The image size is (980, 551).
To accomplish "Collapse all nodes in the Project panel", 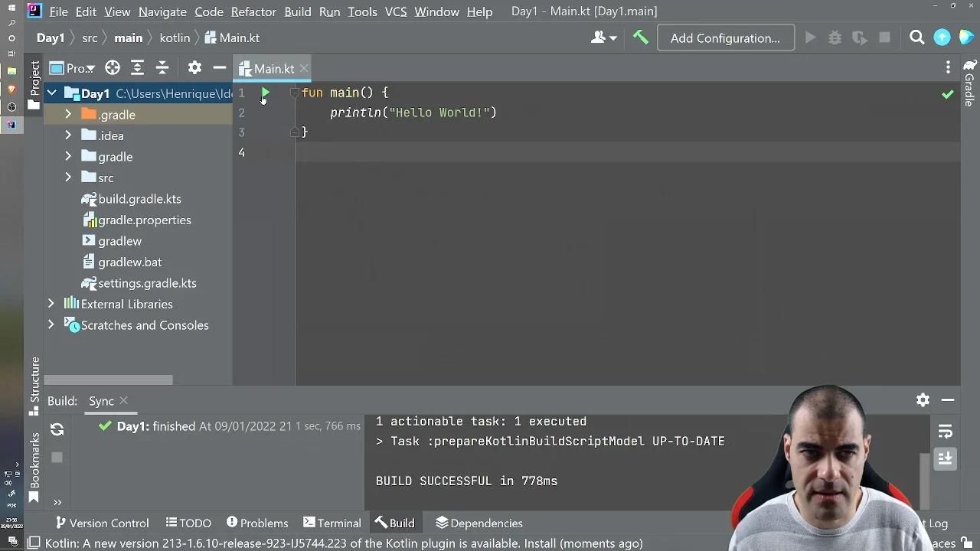I will [x=162, y=68].
